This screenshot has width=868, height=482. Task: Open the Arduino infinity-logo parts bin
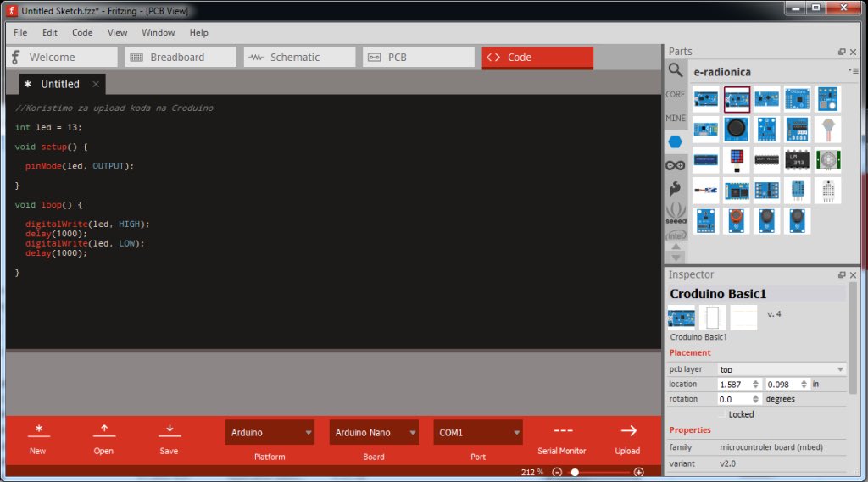[x=676, y=165]
